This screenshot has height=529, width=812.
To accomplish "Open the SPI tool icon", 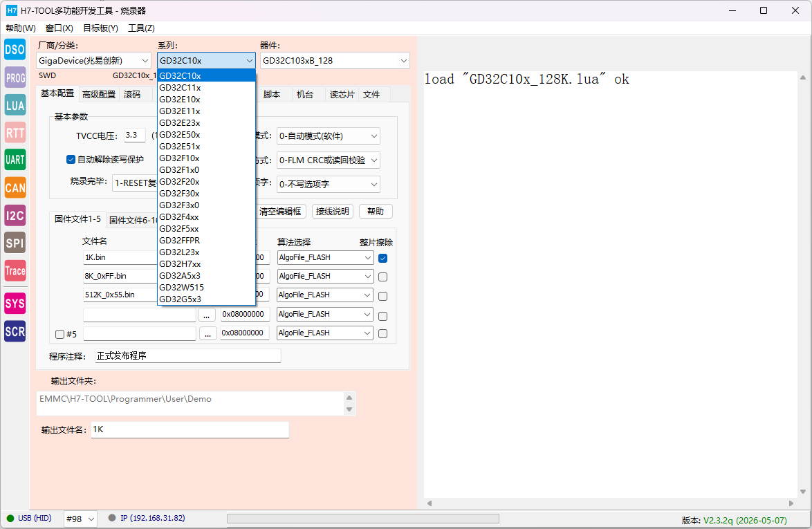I will [x=15, y=243].
